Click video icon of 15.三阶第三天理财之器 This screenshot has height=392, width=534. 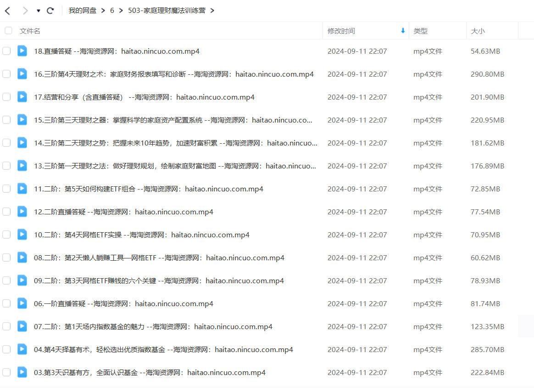point(22,120)
